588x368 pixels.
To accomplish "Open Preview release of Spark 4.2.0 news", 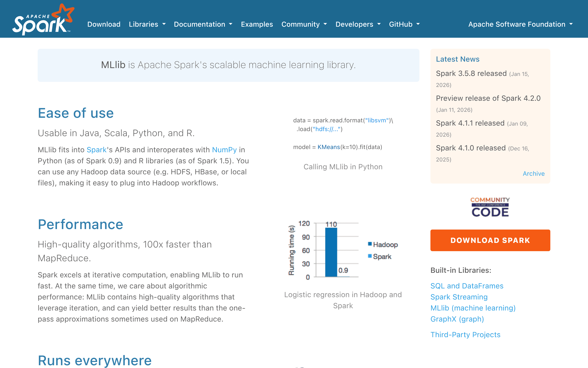I will coord(488,98).
